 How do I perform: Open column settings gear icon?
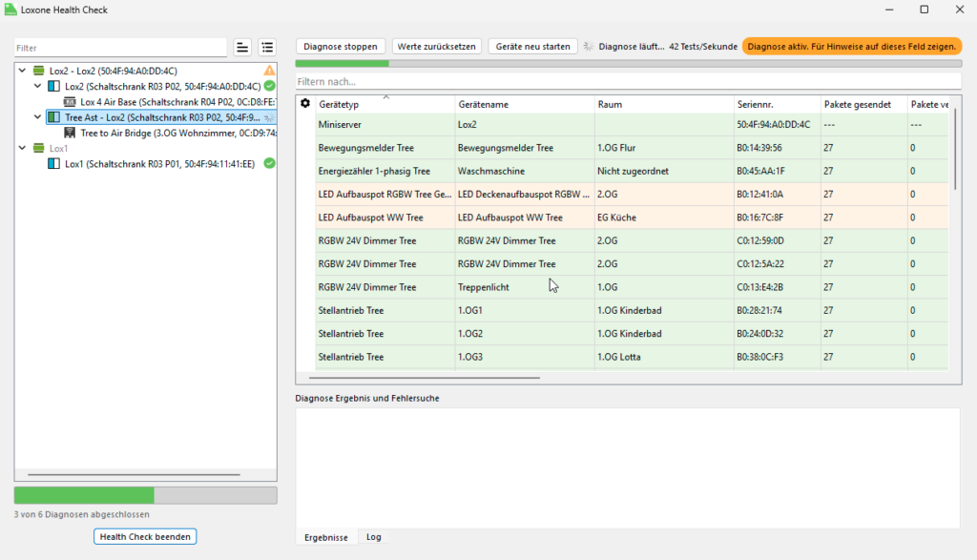305,103
